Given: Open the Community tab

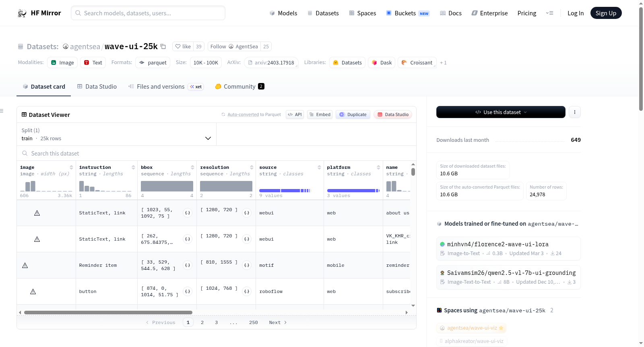Looking at the screenshot, I should (x=239, y=86).
